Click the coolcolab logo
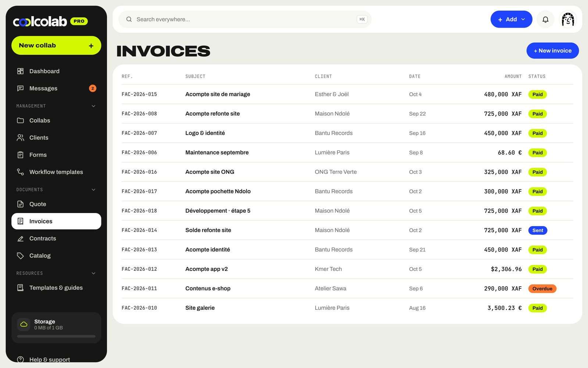The height and width of the screenshot is (368, 588). [x=40, y=21]
